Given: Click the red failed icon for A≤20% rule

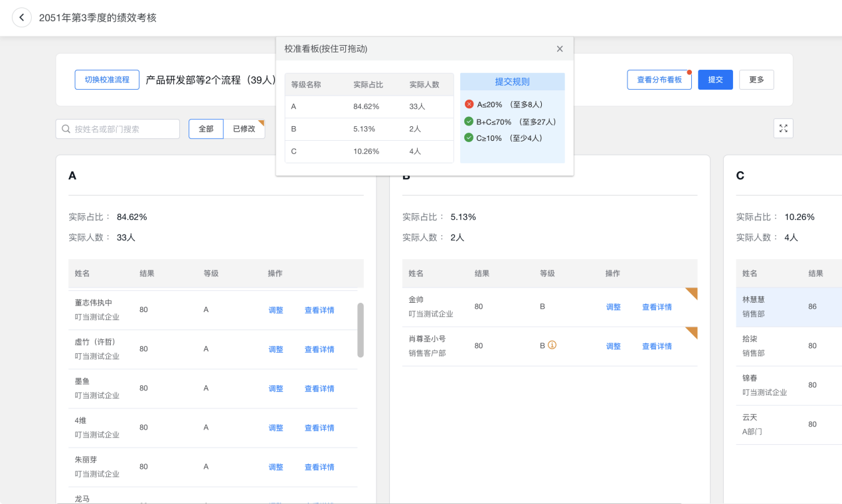Looking at the screenshot, I should [x=469, y=104].
